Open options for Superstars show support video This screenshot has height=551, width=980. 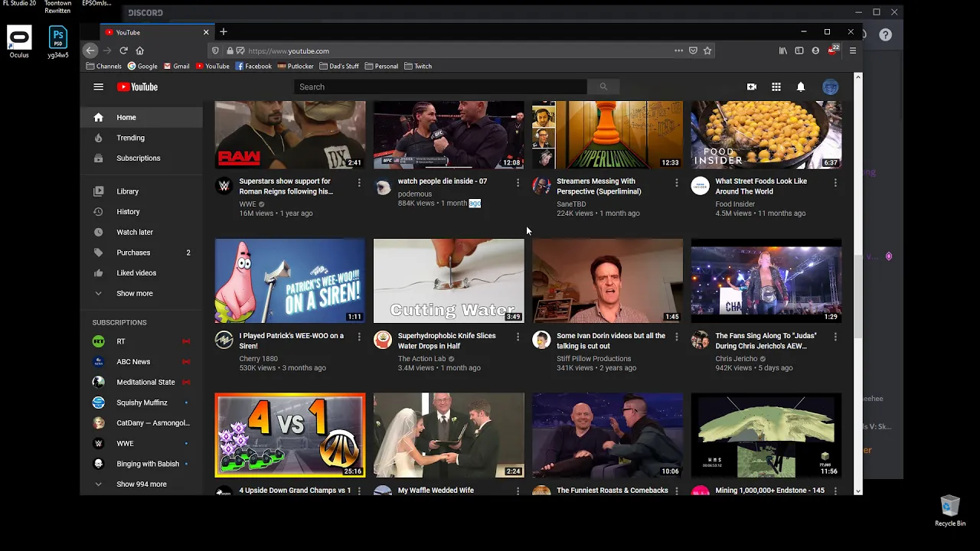(359, 183)
